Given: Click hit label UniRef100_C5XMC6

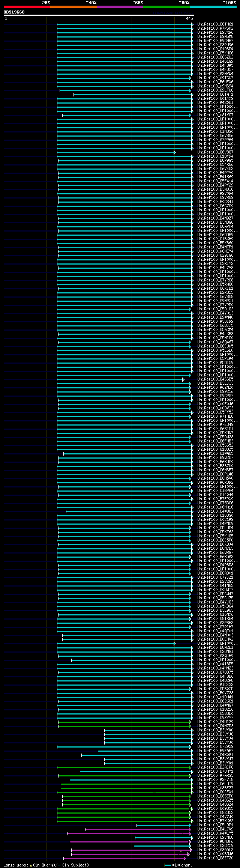Looking at the screenshot, I should click(215, 53).
